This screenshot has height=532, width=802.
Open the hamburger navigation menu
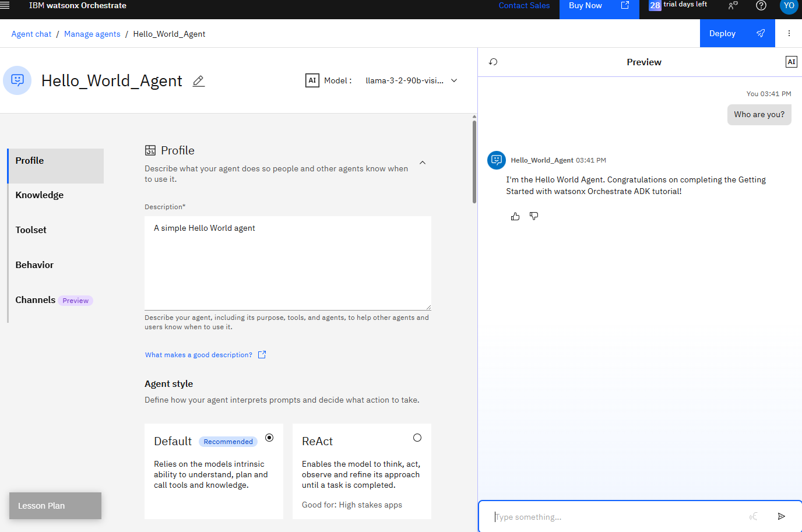[5, 5]
